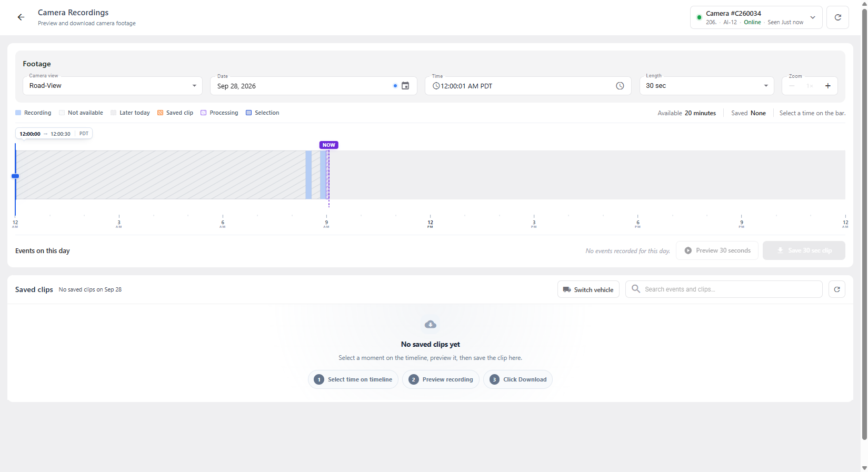Open the calendar date picker icon

point(405,86)
